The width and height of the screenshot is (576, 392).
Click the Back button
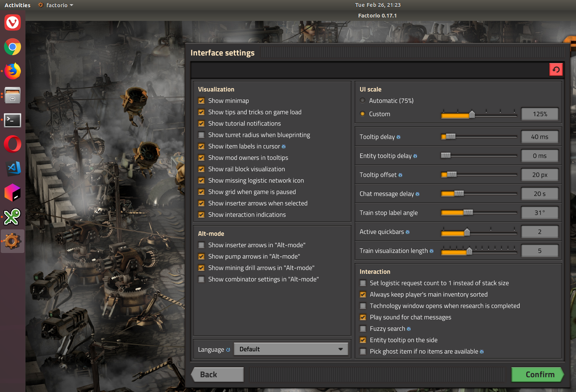(217, 375)
